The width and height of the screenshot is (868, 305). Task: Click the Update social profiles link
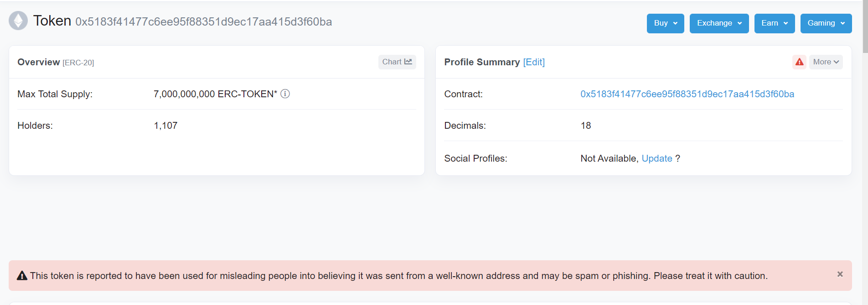pyautogui.click(x=657, y=158)
